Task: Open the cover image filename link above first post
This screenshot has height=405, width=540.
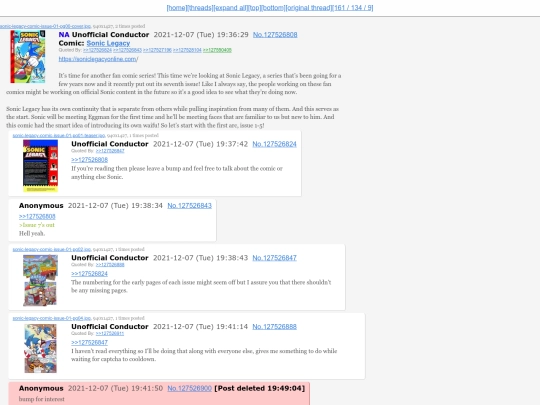Action: click(x=45, y=26)
